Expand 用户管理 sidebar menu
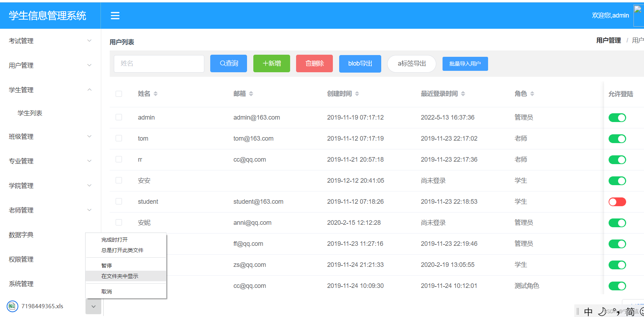The image size is (644, 317). point(50,65)
